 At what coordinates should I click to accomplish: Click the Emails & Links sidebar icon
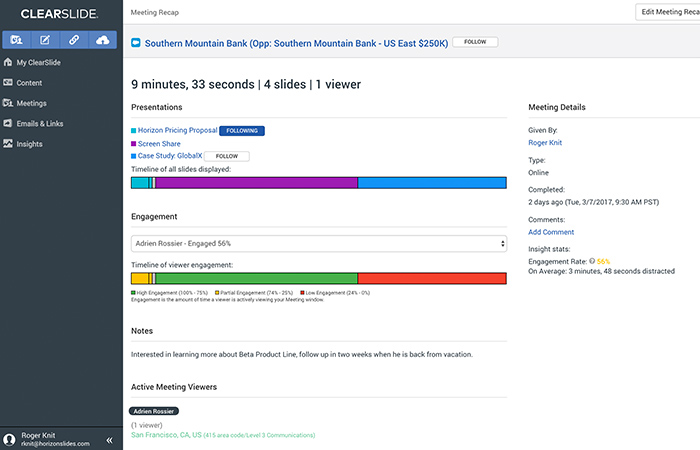tap(8, 123)
